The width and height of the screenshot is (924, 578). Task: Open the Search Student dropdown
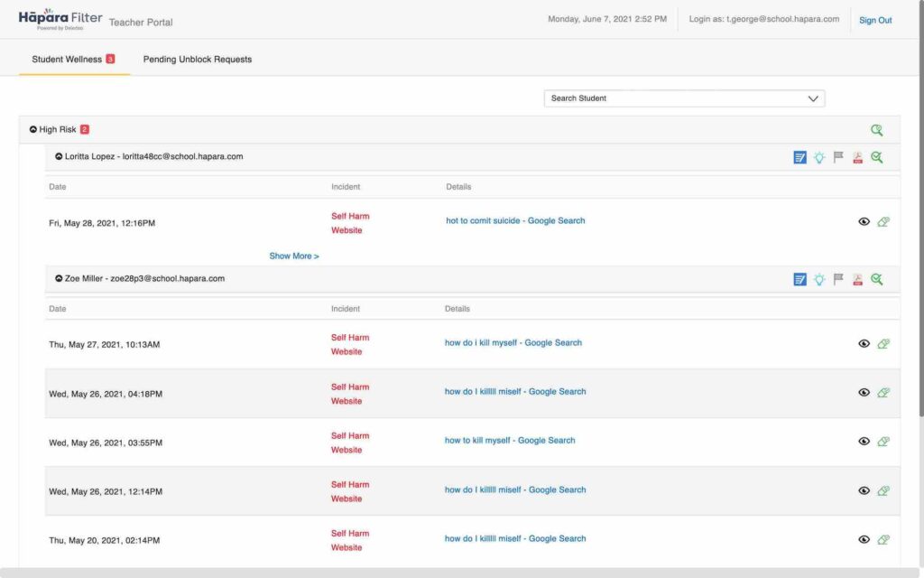[x=684, y=98]
